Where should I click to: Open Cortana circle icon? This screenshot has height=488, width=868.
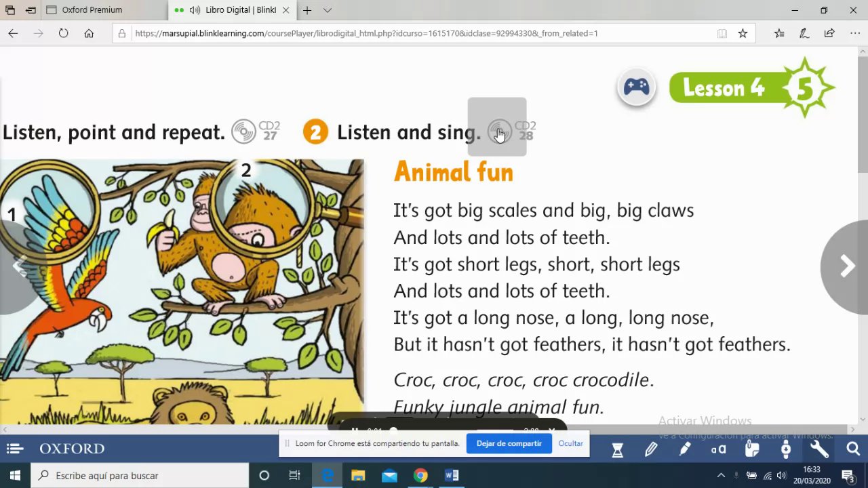264,476
